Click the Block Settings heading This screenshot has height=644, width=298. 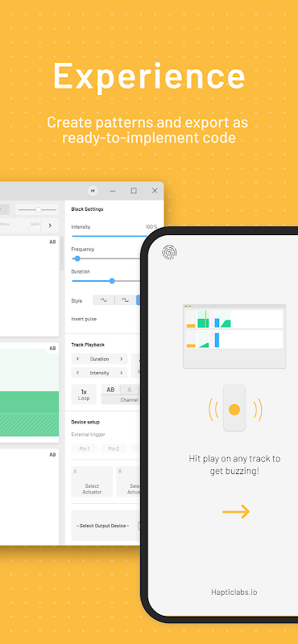pos(87,209)
